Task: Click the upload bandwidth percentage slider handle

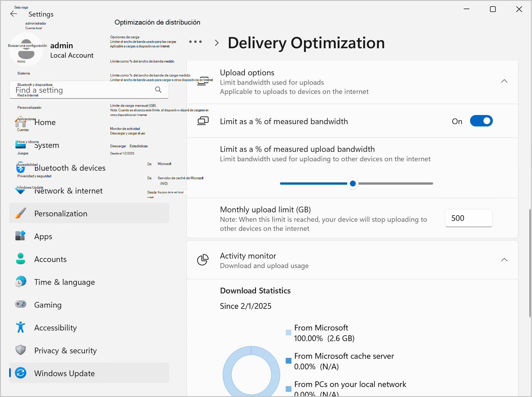Action: click(x=353, y=184)
